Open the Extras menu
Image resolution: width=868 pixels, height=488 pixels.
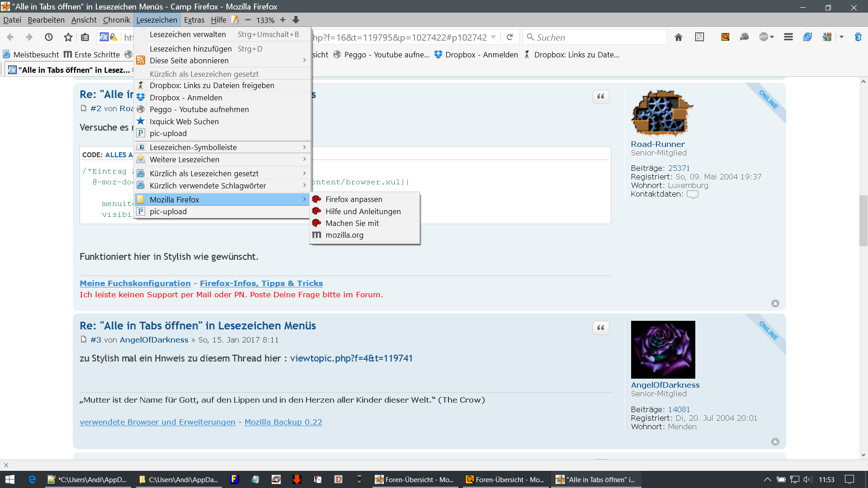tap(194, 20)
